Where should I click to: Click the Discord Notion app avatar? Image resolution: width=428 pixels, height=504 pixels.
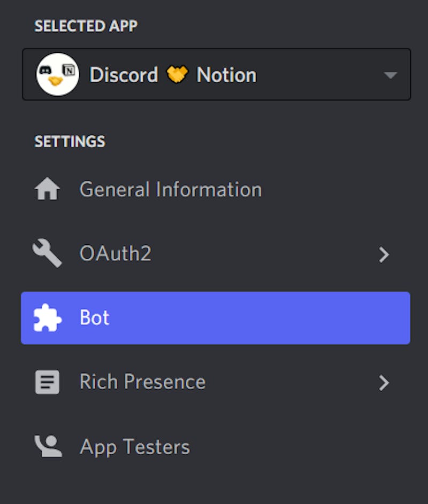click(57, 74)
